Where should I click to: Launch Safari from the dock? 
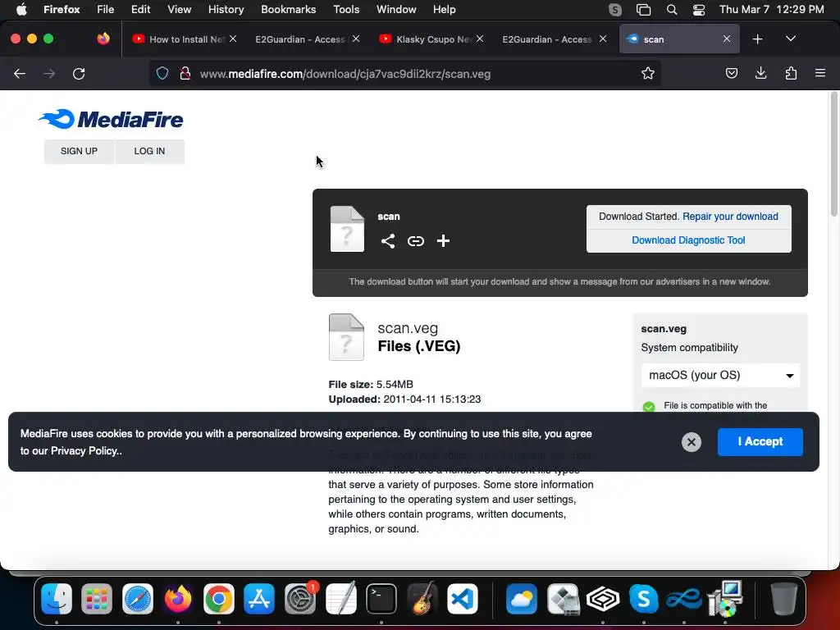pyautogui.click(x=138, y=598)
